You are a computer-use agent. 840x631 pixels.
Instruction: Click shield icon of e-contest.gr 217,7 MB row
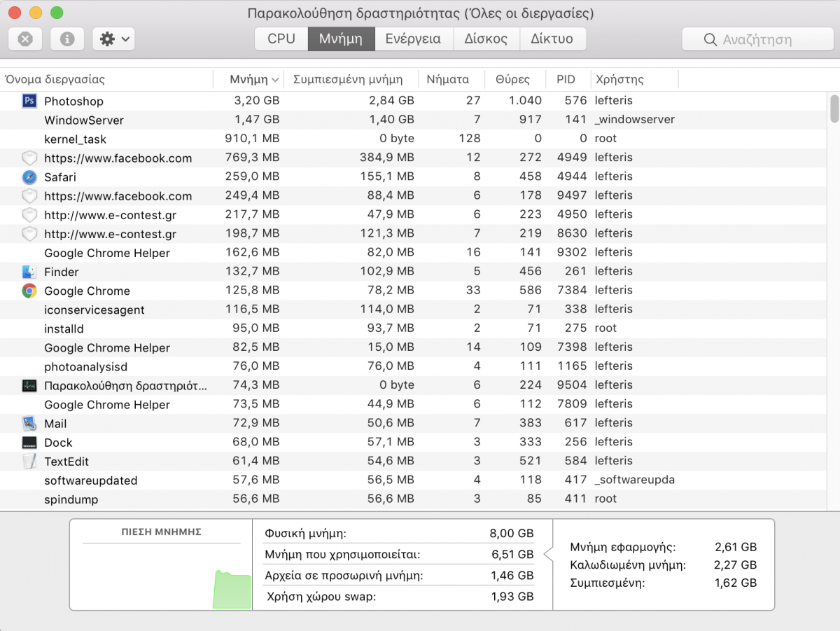click(x=29, y=214)
